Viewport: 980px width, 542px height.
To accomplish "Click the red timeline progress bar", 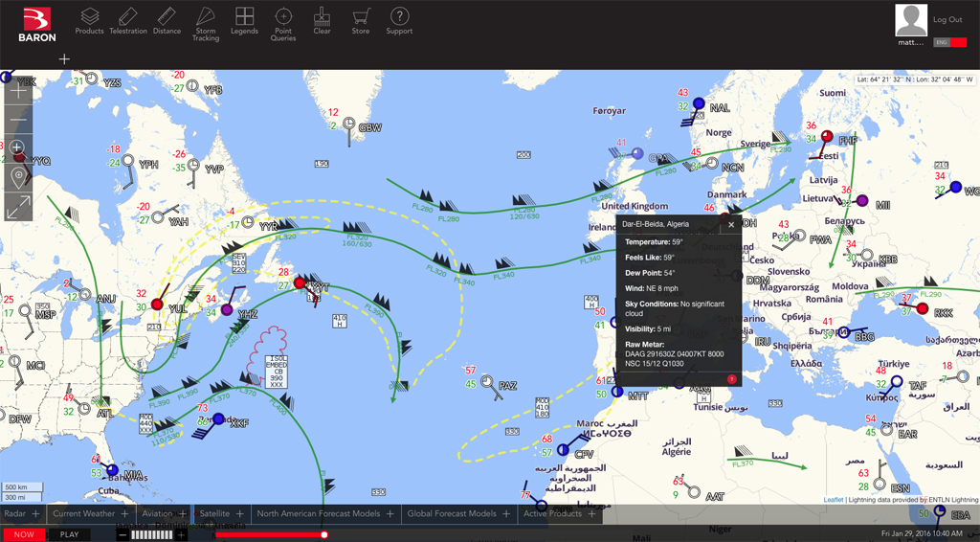I will (268, 534).
